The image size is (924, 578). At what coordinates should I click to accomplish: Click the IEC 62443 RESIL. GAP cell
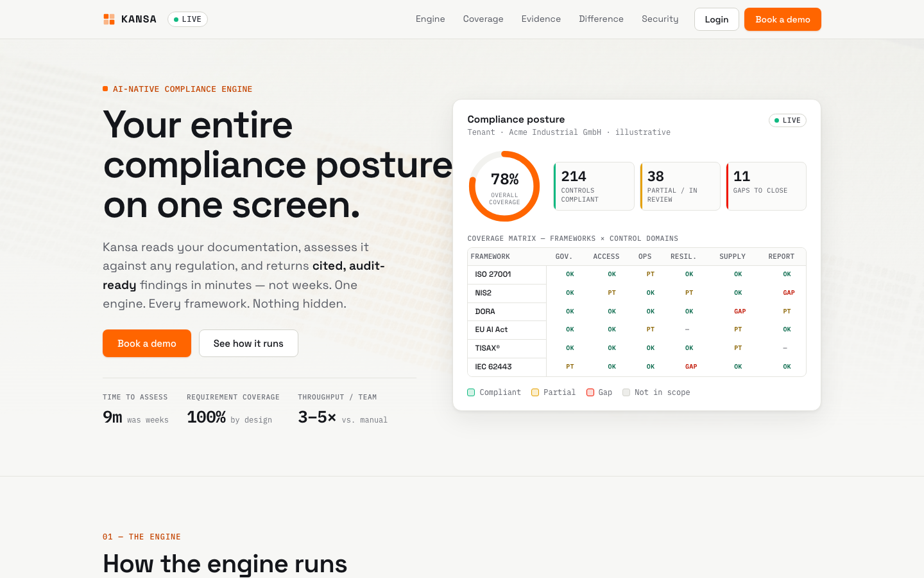pos(691,367)
